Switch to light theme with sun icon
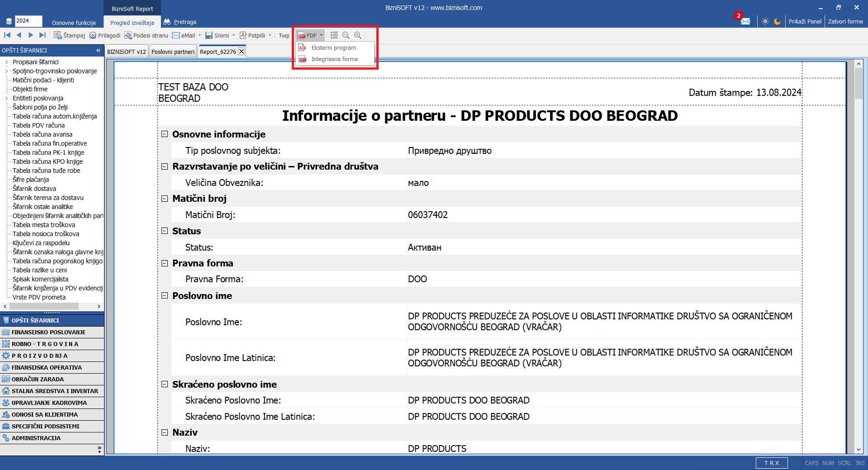This screenshot has width=868, height=470. coord(765,21)
